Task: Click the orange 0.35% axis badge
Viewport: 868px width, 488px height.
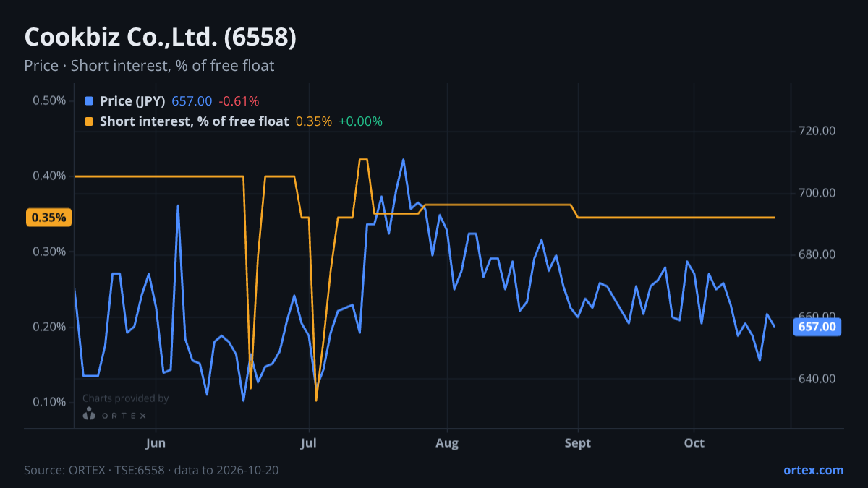Action: (49, 217)
